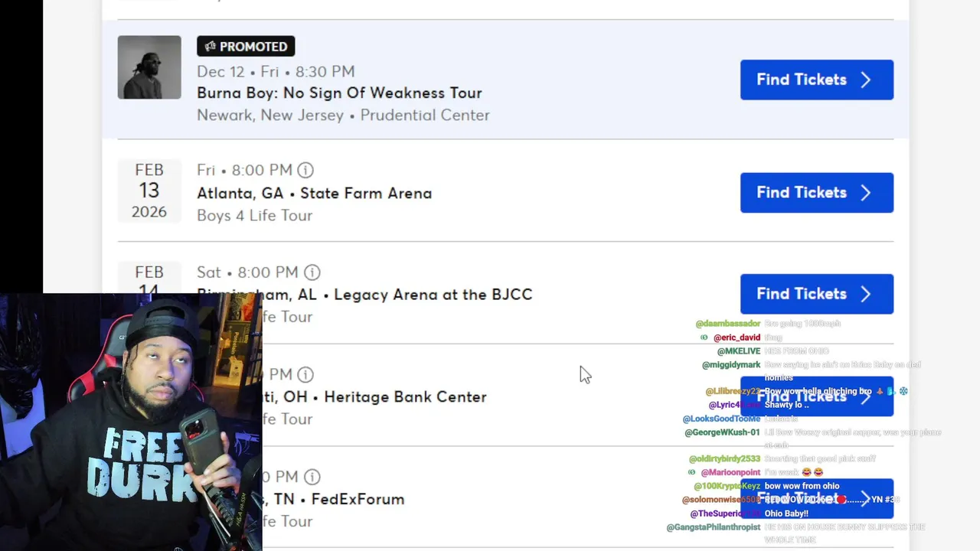Viewport: 980px width, 551px height.
Task: Click Boys 4 Life Tour under Atlanta
Action: (x=254, y=216)
